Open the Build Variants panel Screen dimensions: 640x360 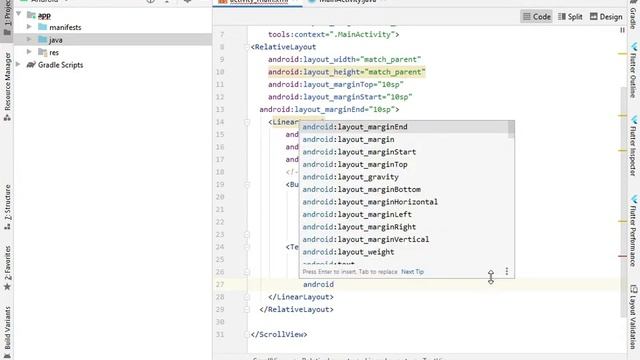click(x=7, y=333)
